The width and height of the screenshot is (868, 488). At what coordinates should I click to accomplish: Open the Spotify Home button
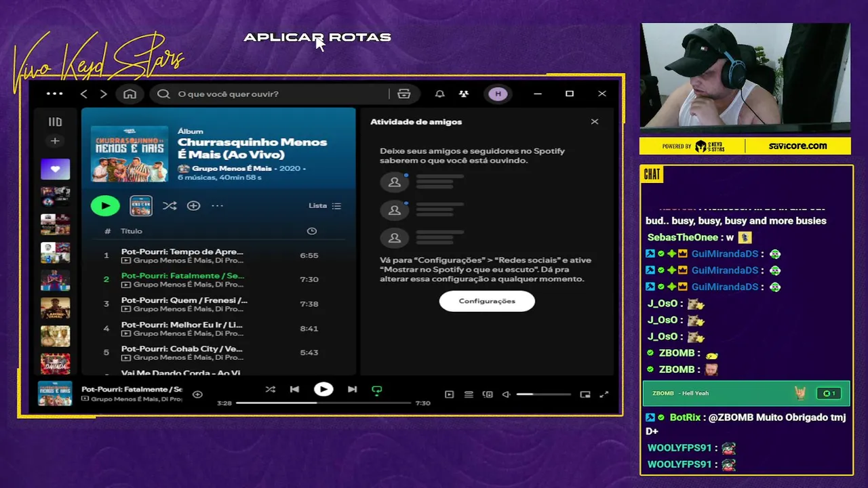[130, 94]
